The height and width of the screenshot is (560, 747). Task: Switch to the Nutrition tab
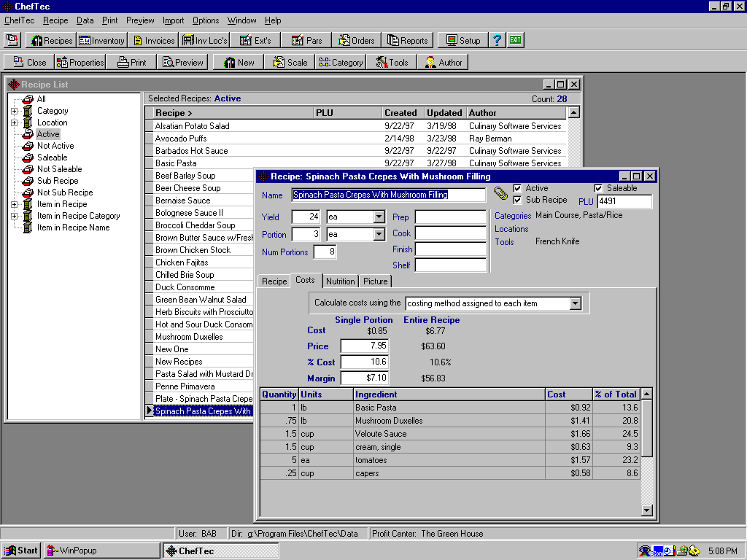[340, 281]
